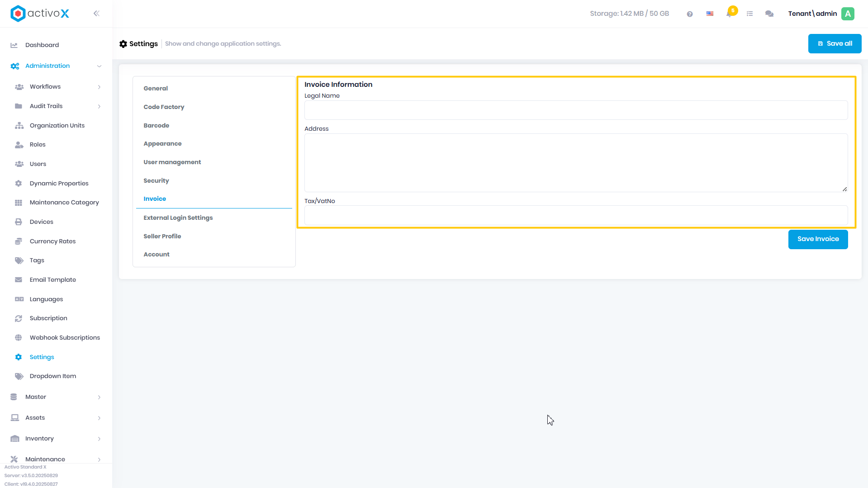868x488 pixels.
Task: Click the Devices printer icon
Action: point(19,222)
